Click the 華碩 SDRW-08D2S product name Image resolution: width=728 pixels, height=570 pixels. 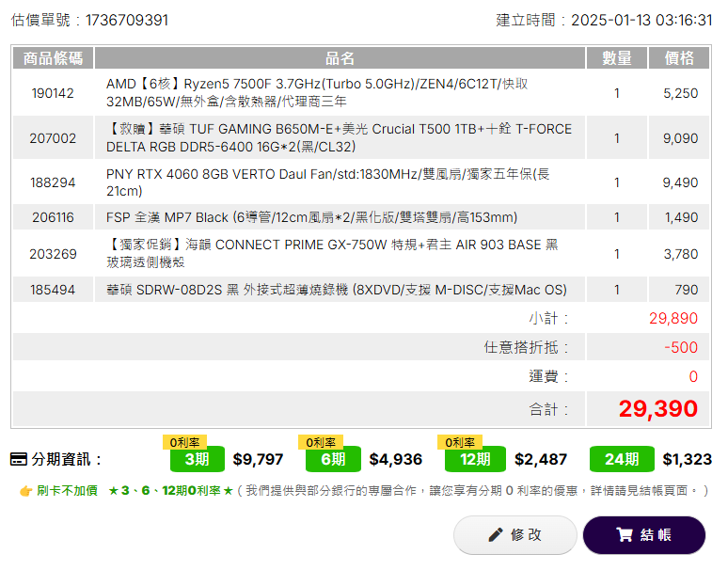[337, 290]
